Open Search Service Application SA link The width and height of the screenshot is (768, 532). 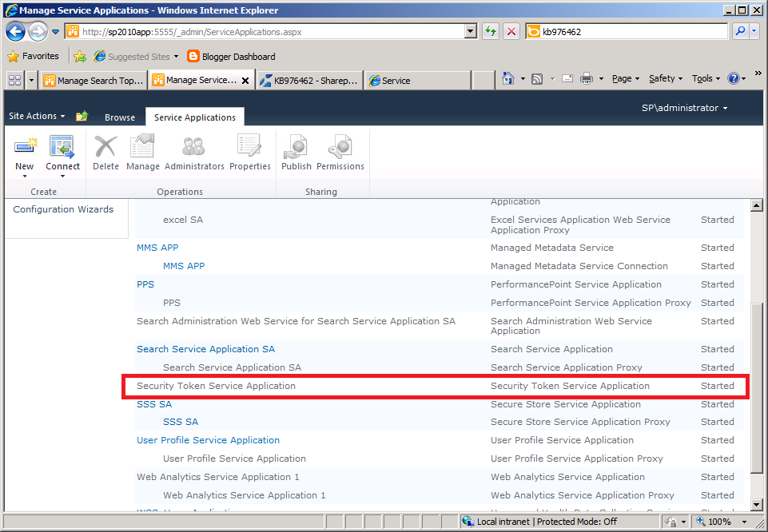(x=205, y=349)
